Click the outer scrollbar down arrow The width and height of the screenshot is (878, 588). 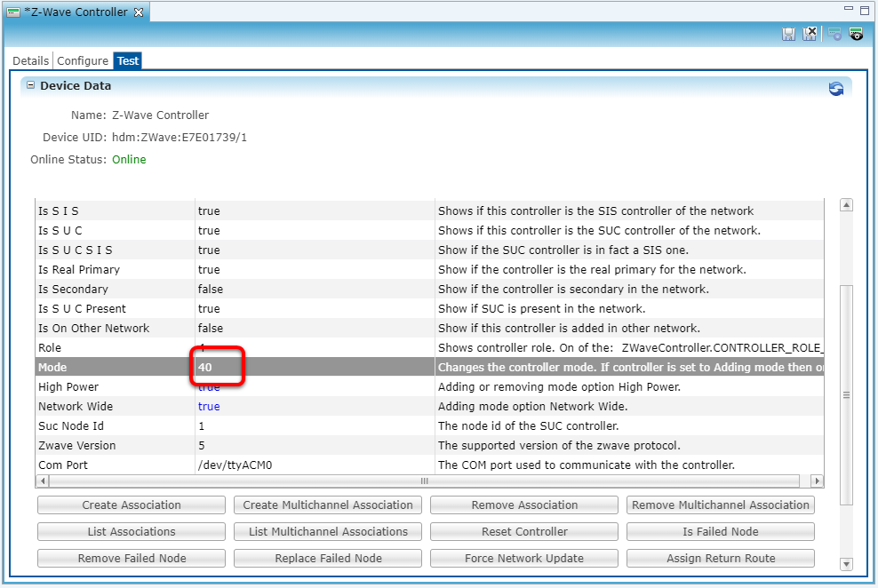tap(847, 564)
